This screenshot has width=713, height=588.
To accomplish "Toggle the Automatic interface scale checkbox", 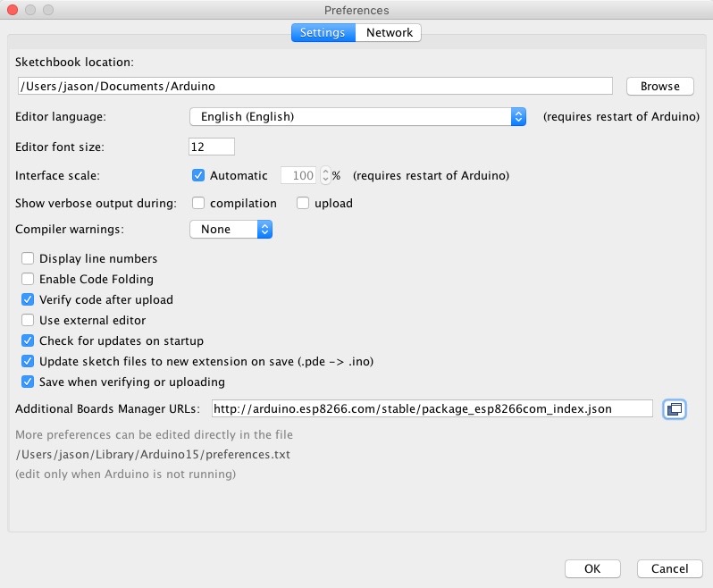I will [198, 175].
